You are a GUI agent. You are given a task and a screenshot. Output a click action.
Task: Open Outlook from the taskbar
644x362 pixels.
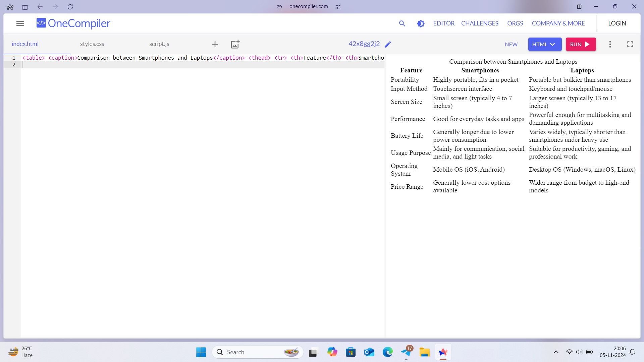(x=369, y=352)
